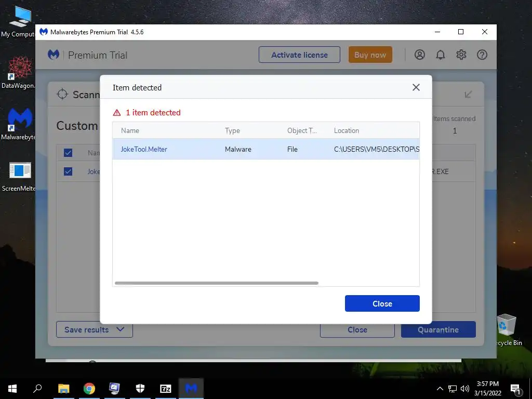
Task: Close the Item detected dialog with X
Action: pos(416,87)
